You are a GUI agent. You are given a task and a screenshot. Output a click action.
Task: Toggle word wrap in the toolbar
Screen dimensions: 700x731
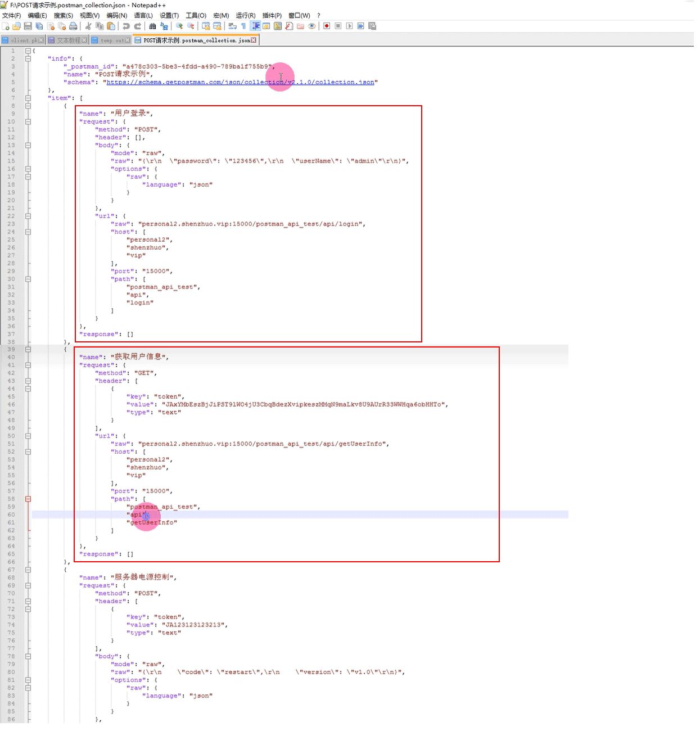tap(232, 26)
